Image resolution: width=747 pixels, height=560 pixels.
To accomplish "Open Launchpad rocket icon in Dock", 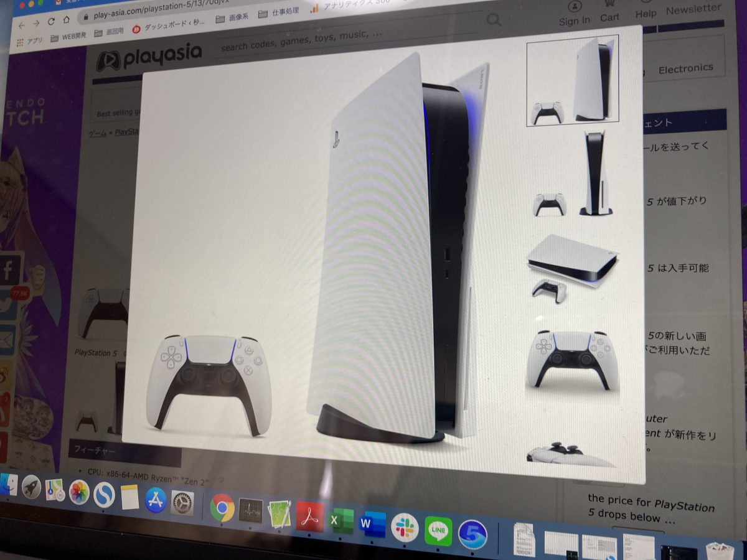I will click(x=31, y=487).
